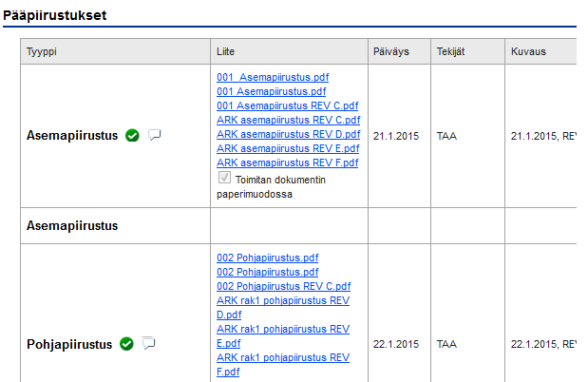The image size is (588, 382).
Task: Open the second '001 Asemapiirustus.pdf' link
Action: (271, 91)
